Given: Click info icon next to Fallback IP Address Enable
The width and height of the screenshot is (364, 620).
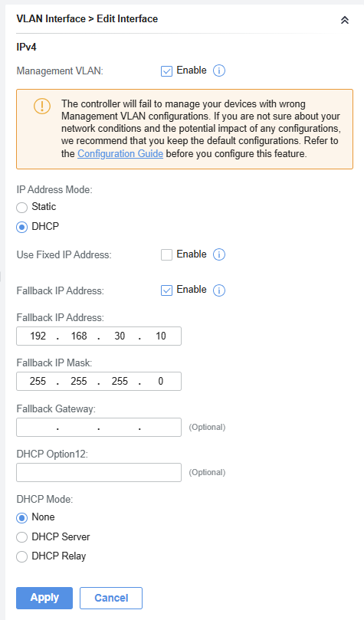Looking at the screenshot, I should tap(219, 290).
